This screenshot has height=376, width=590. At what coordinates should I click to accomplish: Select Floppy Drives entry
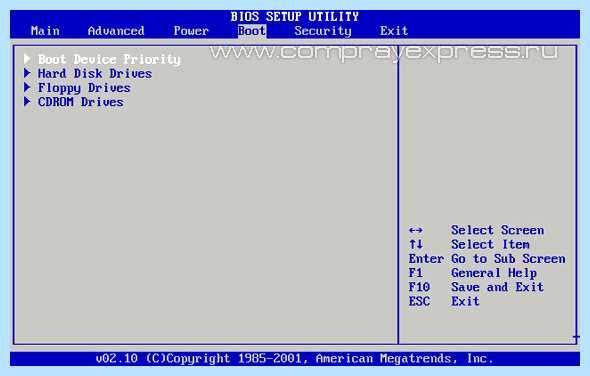[84, 88]
